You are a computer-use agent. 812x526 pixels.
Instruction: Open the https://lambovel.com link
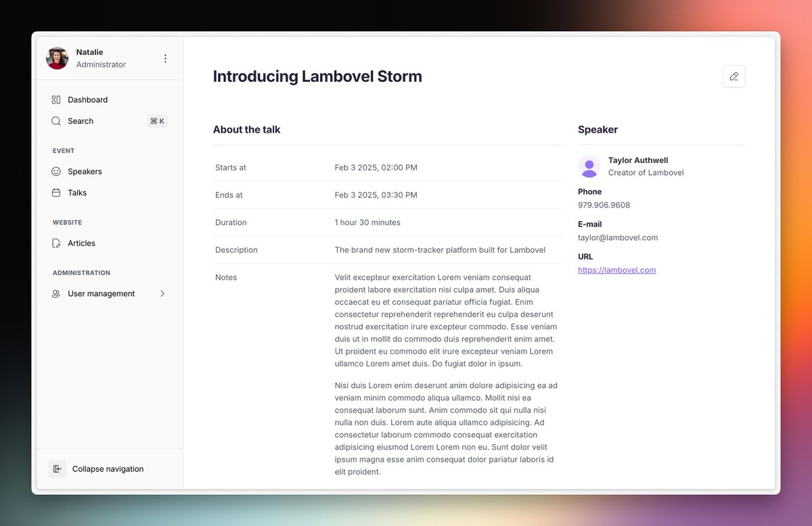[616, 270]
